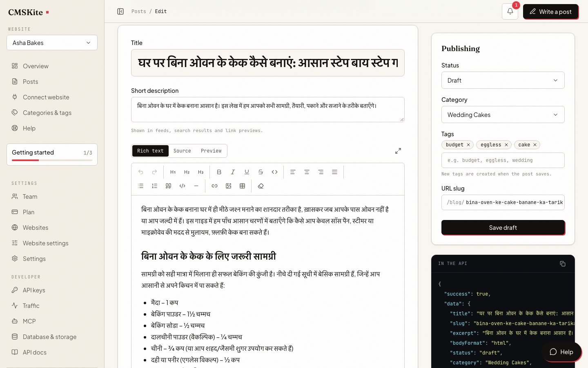Clear formatting with eraser icon
Screen dimensions: 588x368
pos(261,186)
